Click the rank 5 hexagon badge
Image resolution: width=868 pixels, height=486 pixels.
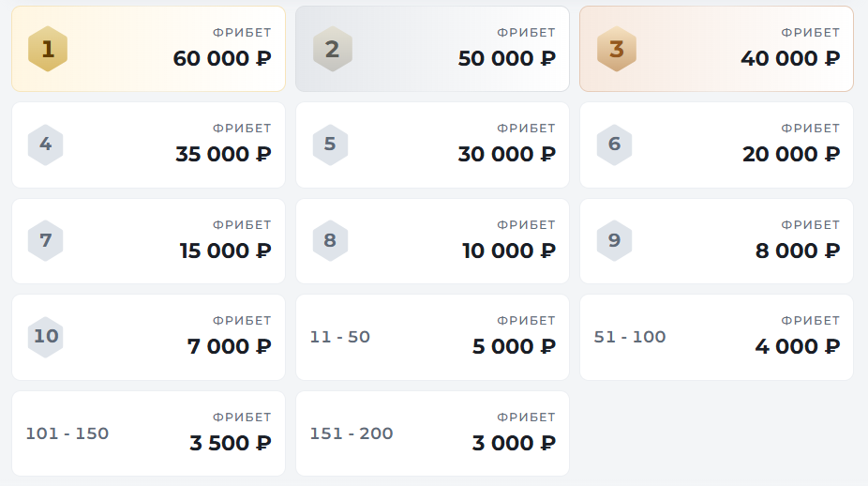330,144
